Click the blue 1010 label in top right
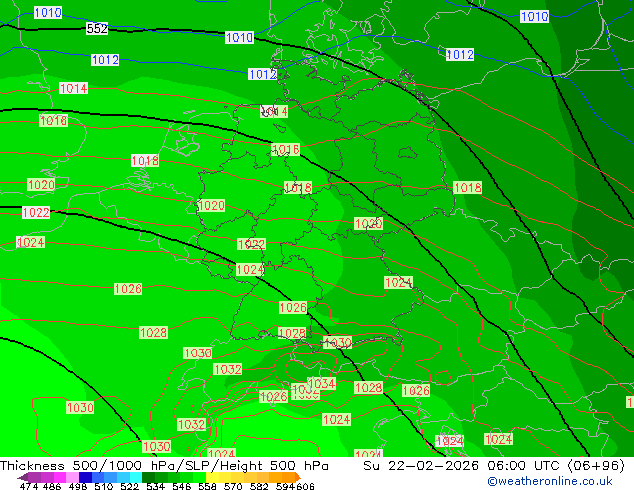The height and width of the screenshot is (490, 634). [535, 17]
